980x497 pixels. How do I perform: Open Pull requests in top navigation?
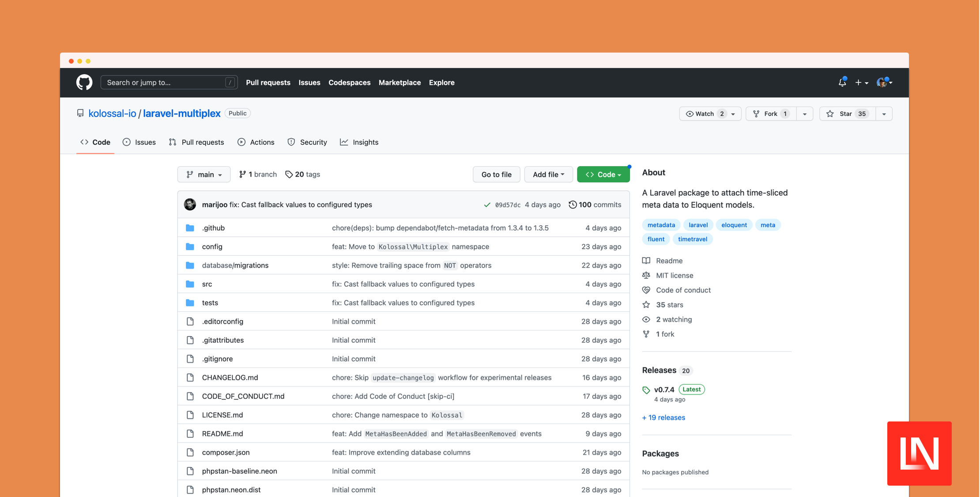[268, 83]
